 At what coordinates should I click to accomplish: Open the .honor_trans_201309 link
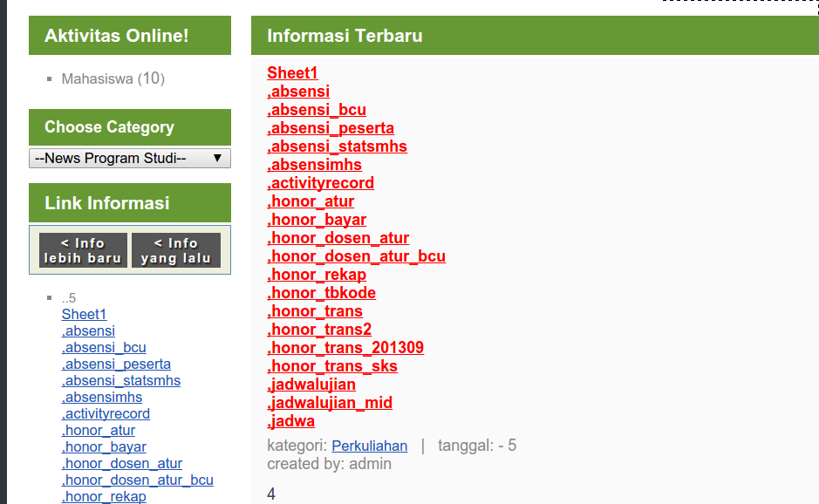(345, 347)
